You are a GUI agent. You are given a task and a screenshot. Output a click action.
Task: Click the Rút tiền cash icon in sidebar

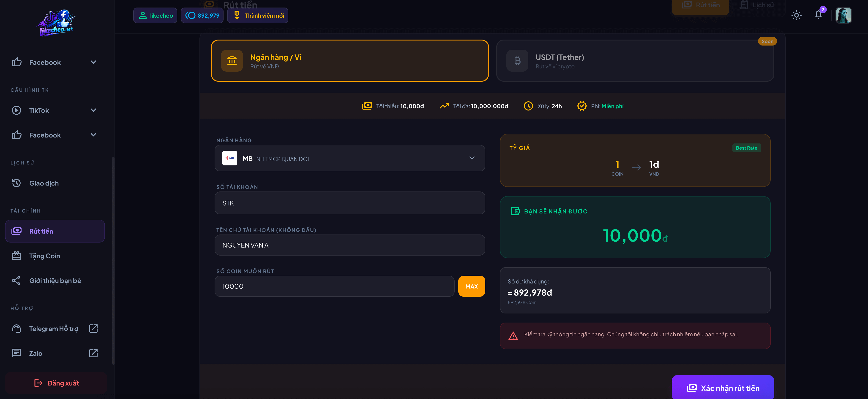point(16,231)
